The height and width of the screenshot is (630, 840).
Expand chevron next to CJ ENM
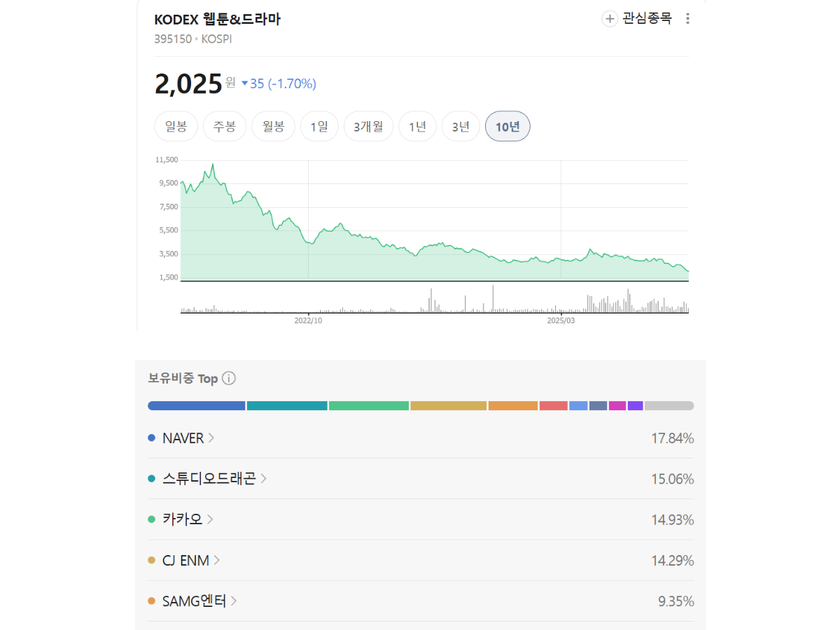coord(217,560)
